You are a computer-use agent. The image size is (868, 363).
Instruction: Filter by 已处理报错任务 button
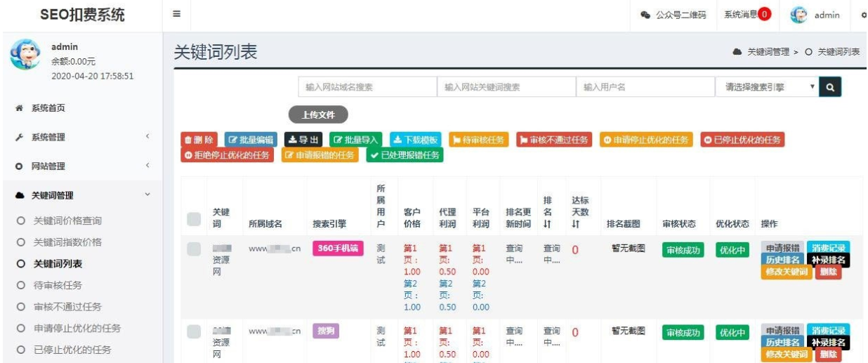point(405,155)
